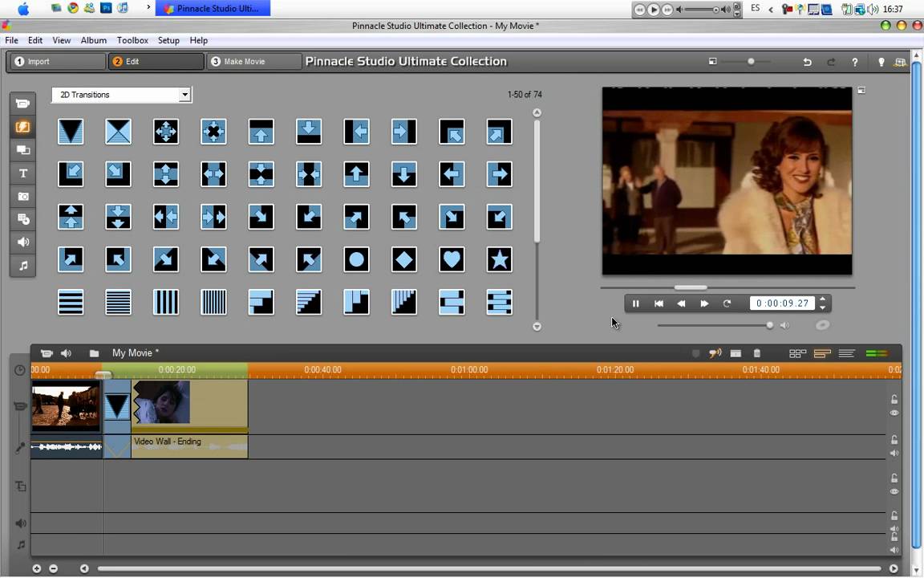Viewport: 924px width, 578px height.
Task: Open the Videos album tab icon
Action: coord(23,104)
